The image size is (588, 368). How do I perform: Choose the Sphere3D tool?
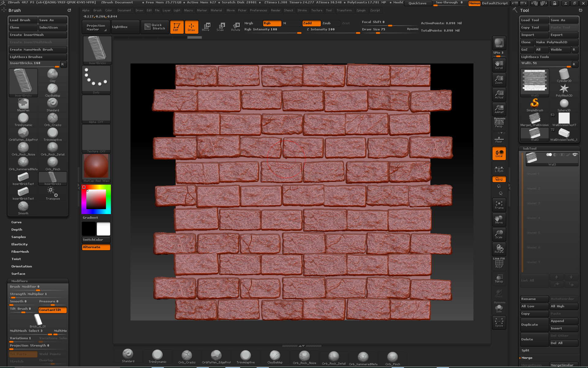click(x=564, y=105)
